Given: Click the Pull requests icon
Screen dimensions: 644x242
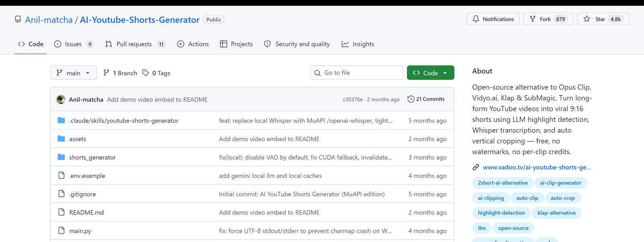Looking at the screenshot, I should (109, 44).
